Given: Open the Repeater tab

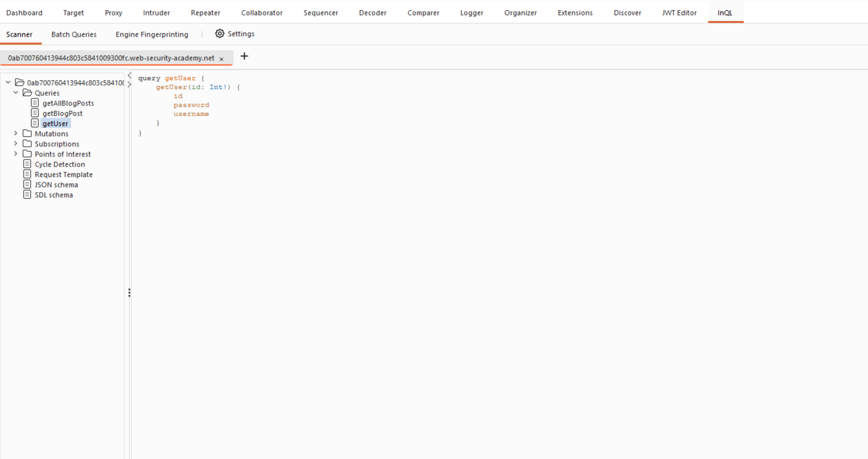Looking at the screenshot, I should point(206,13).
